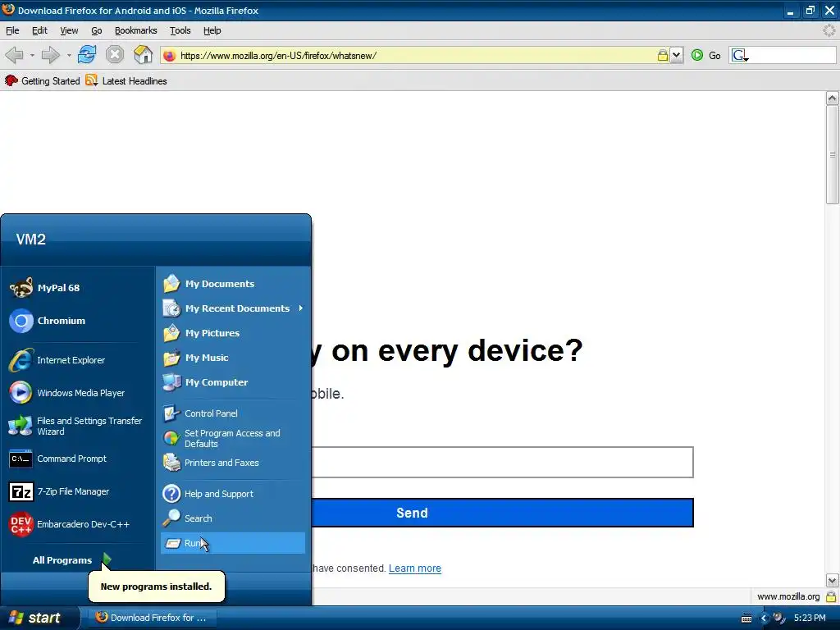Open My Pictures folder
The width and height of the screenshot is (840, 630).
tap(232, 333)
